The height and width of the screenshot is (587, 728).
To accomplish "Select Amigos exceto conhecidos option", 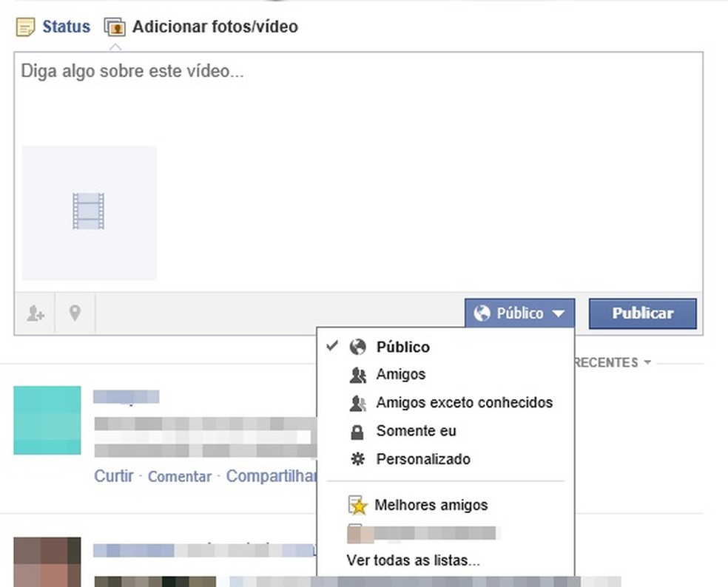I will tap(465, 403).
